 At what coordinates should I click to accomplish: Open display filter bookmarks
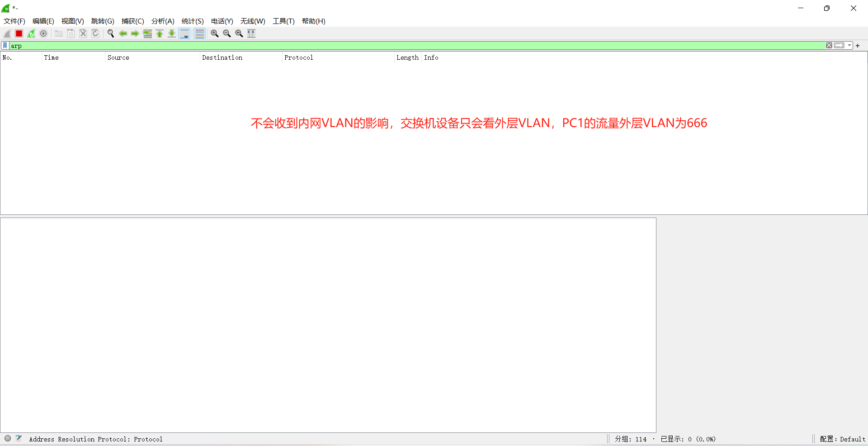tap(5, 46)
